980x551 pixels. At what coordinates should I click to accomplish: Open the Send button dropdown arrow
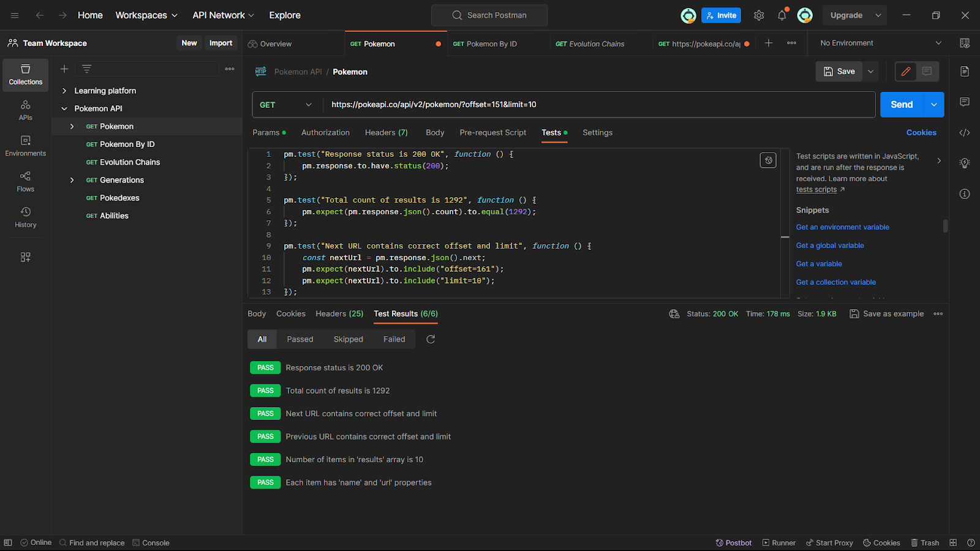(933, 105)
